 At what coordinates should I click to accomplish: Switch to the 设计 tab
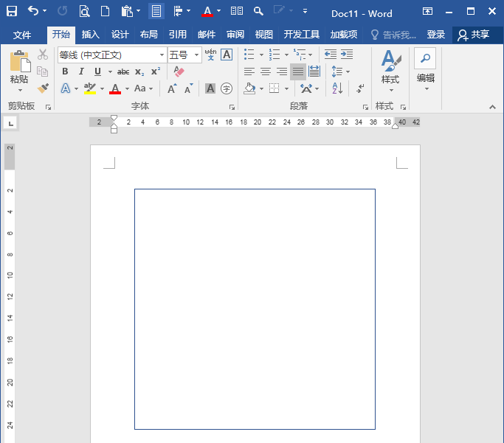(x=120, y=35)
